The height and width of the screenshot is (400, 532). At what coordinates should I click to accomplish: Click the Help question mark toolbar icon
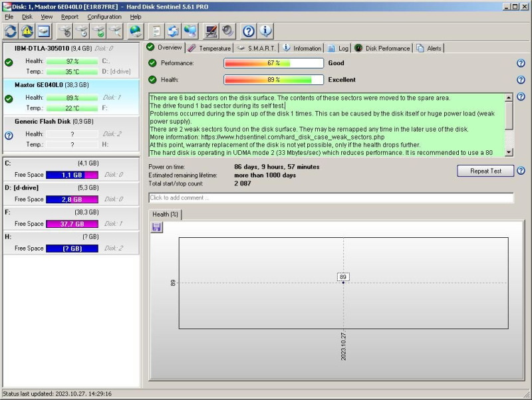[x=248, y=31]
